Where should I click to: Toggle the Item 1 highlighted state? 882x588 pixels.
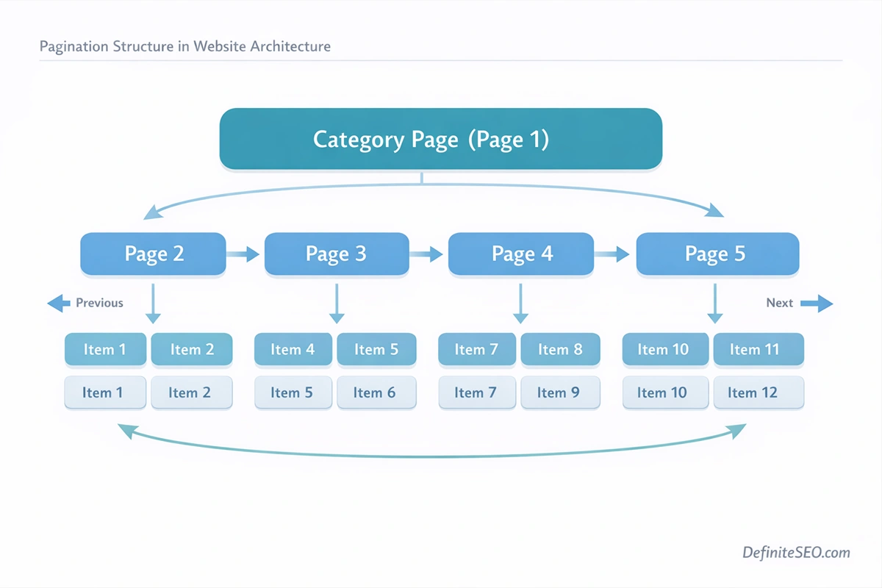[x=105, y=349]
